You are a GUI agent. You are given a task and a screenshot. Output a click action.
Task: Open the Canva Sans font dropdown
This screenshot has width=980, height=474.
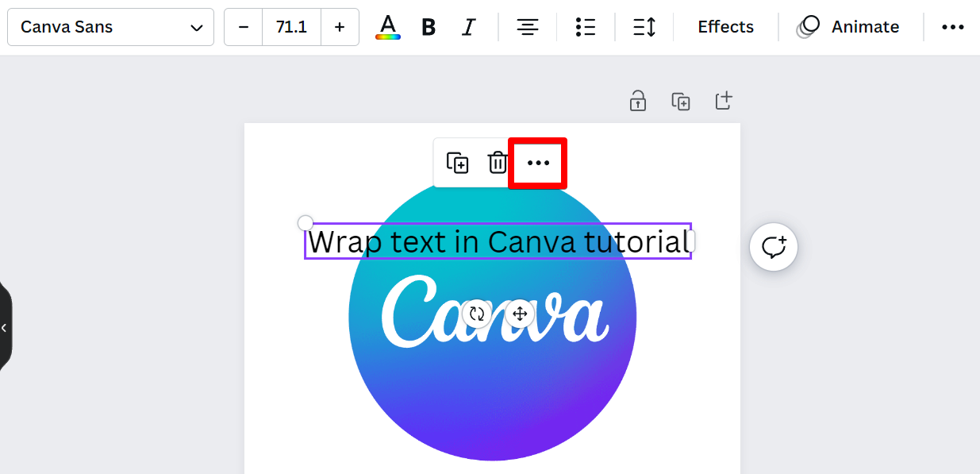(110, 27)
